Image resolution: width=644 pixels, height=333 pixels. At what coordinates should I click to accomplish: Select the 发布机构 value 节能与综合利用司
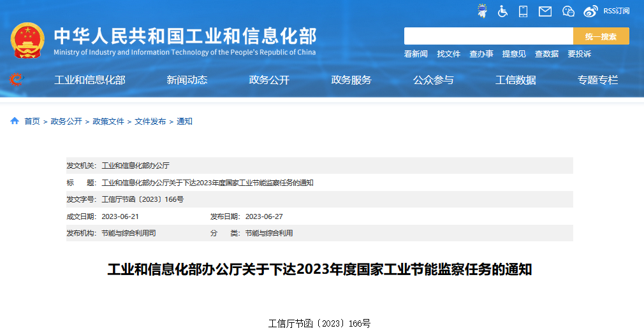pos(129,233)
